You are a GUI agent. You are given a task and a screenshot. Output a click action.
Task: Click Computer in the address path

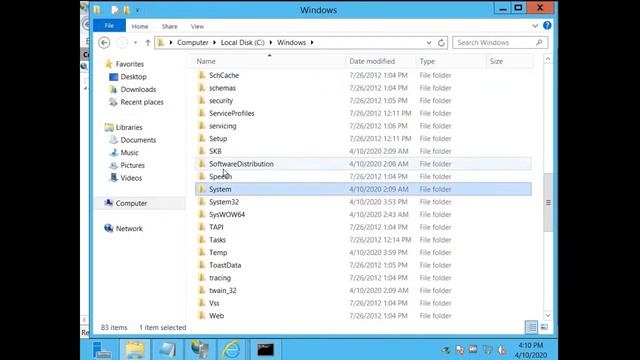(x=193, y=42)
